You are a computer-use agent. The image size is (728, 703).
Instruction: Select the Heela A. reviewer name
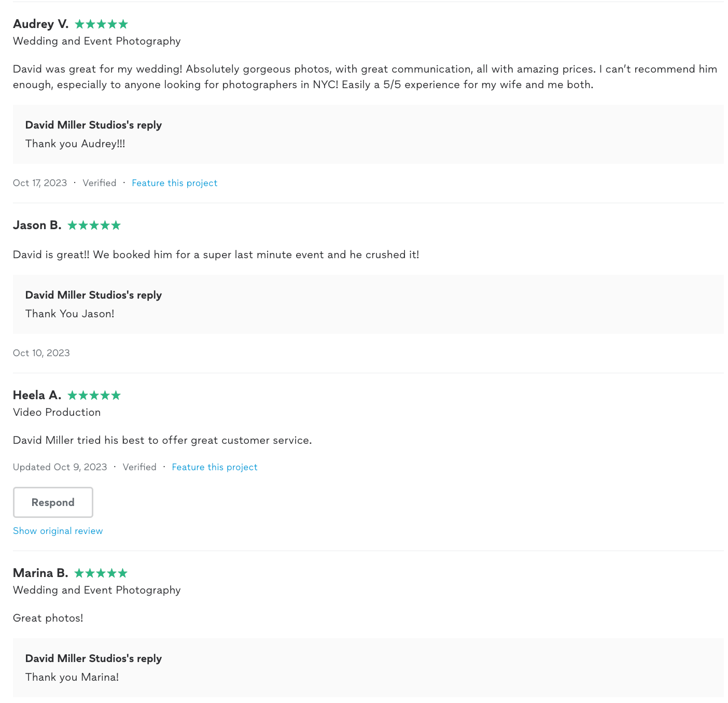(37, 396)
